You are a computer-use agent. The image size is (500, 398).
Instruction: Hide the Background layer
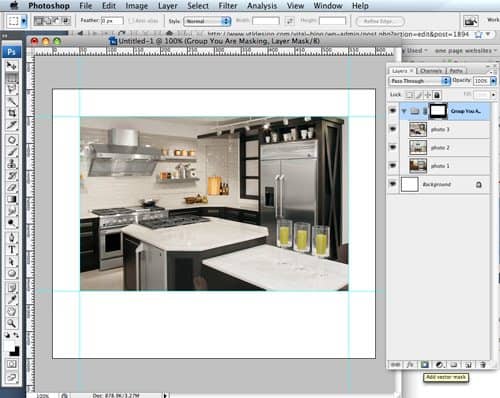pos(393,184)
